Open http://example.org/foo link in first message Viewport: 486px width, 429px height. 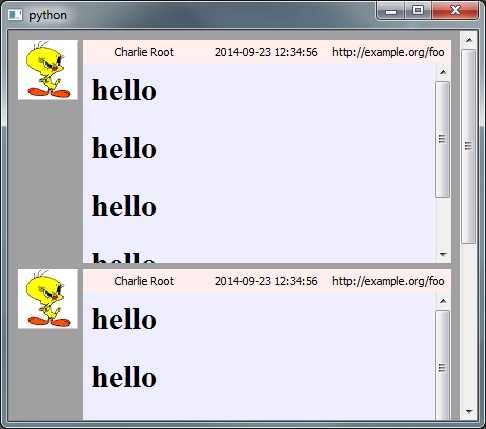tap(388, 52)
